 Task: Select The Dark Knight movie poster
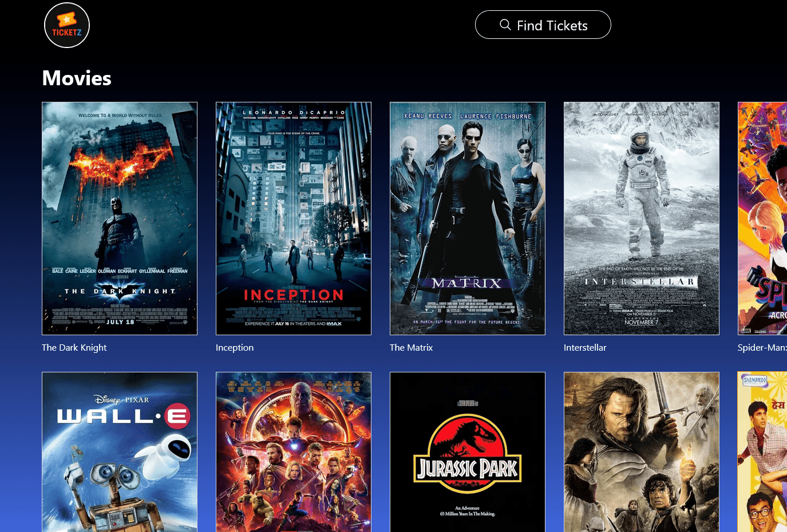pyautogui.click(x=120, y=219)
